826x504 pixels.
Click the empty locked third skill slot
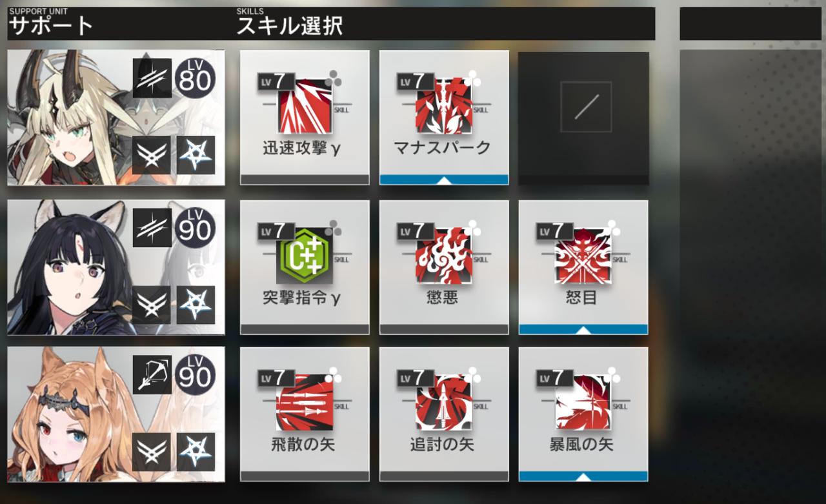(x=583, y=118)
